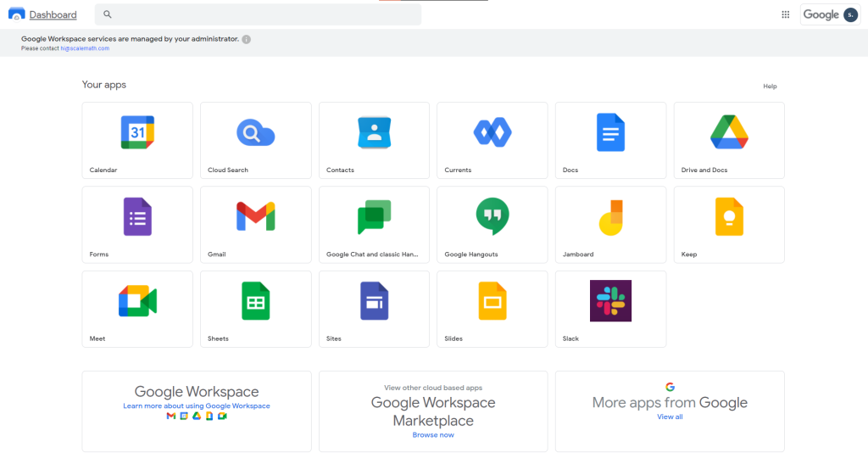Click the account avatar in the top right
The height and width of the screenshot is (464, 868).
pos(850,15)
